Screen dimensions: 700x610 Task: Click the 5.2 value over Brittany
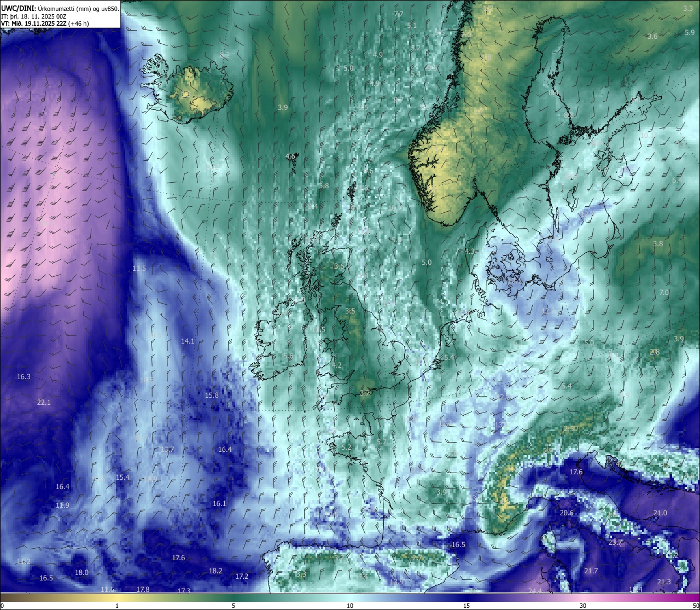[x=346, y=447]
